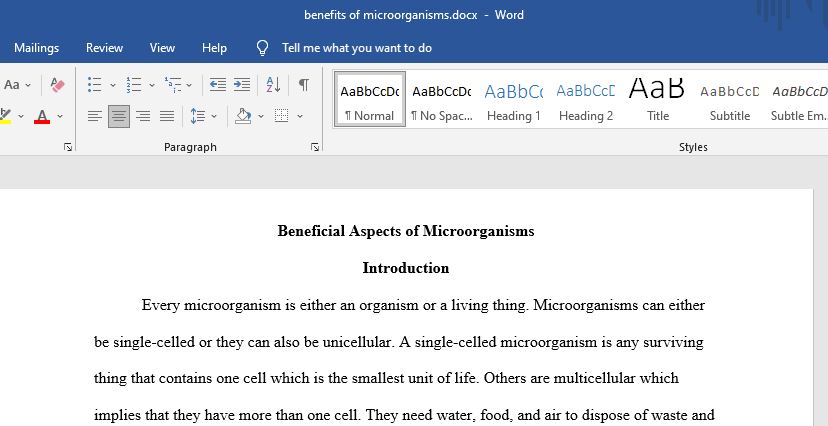The height and width of the screenshot is (426, 828).
Task: Click the Numbering list icon
Action: coord(134,84)
